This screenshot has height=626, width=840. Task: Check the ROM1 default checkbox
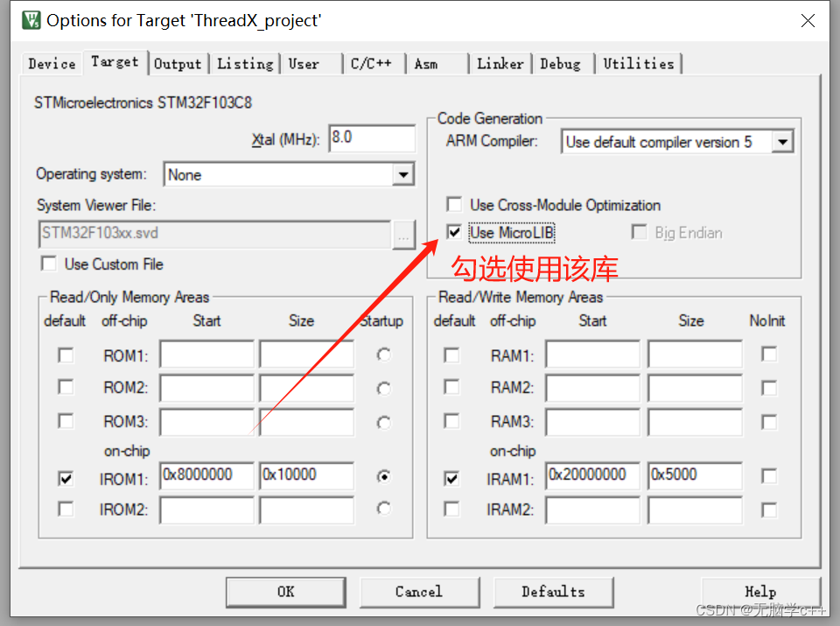66,355
